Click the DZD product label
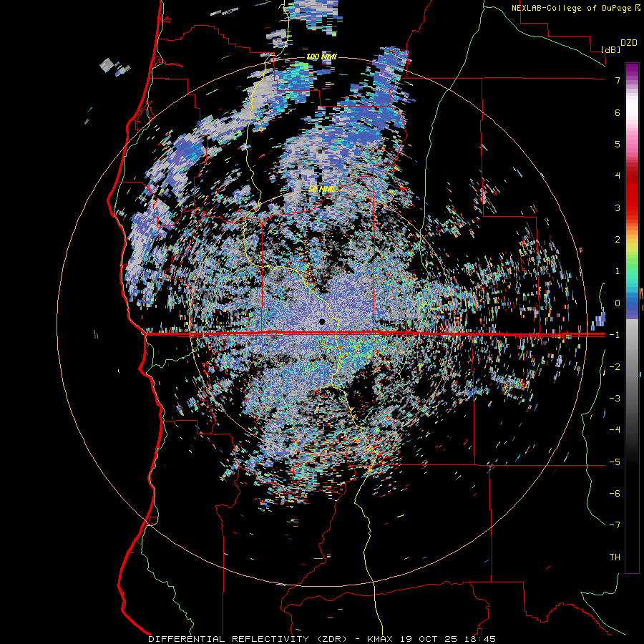Screen dimensions: 644x644 click(629, 43)
